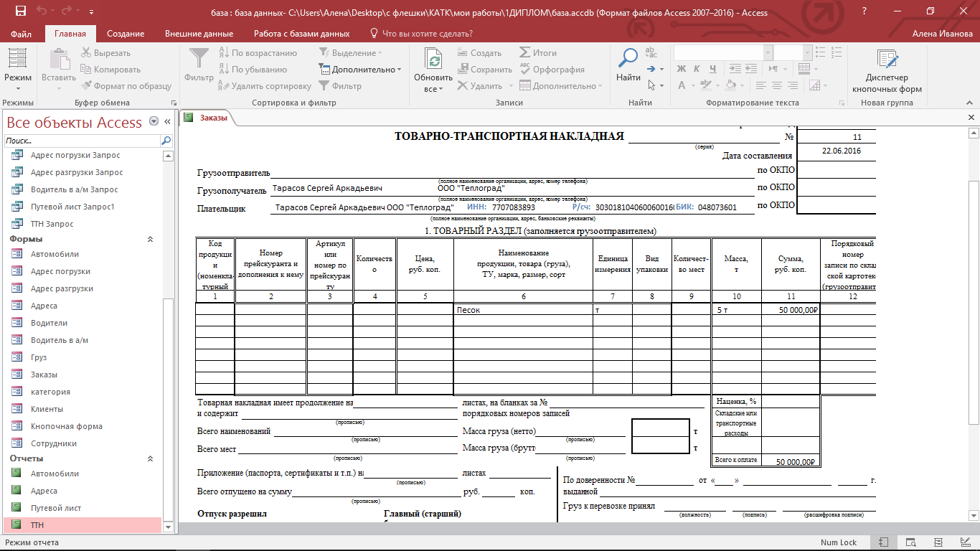Toggle the Фильтр apply-filter button
This screenshot has height=551, width=980.
coord(340,86)
